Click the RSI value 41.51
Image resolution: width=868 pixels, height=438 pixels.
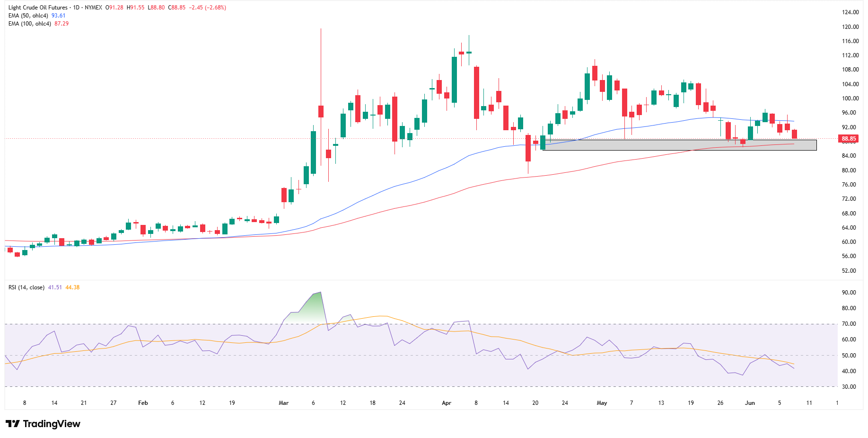click(55, 287)
